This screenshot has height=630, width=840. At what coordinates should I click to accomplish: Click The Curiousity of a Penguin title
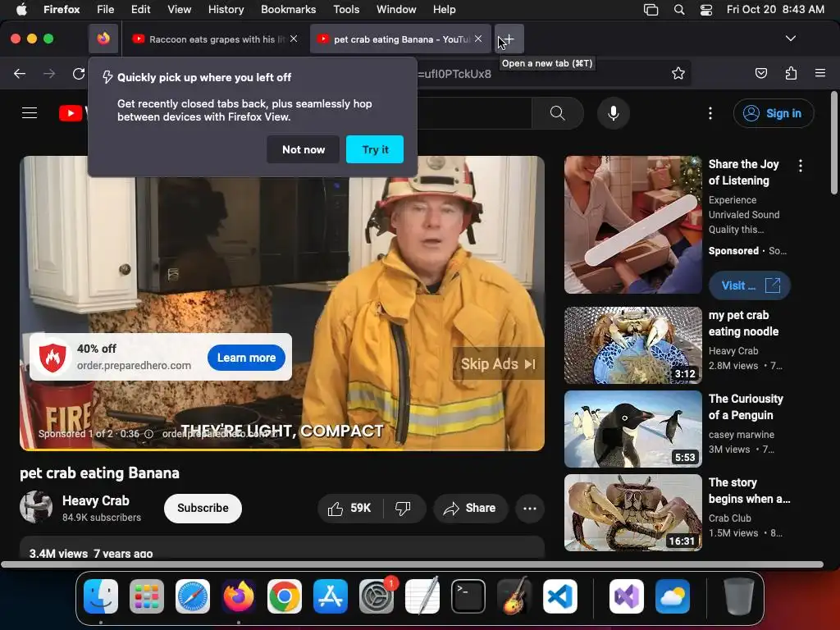(x=746, y=407)
